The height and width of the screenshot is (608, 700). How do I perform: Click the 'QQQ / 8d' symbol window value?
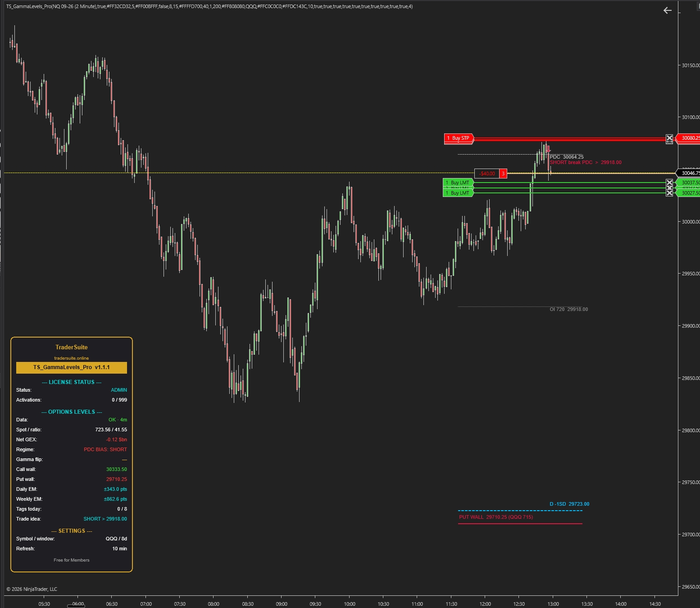pyautogui.click(x=116, y=539)
